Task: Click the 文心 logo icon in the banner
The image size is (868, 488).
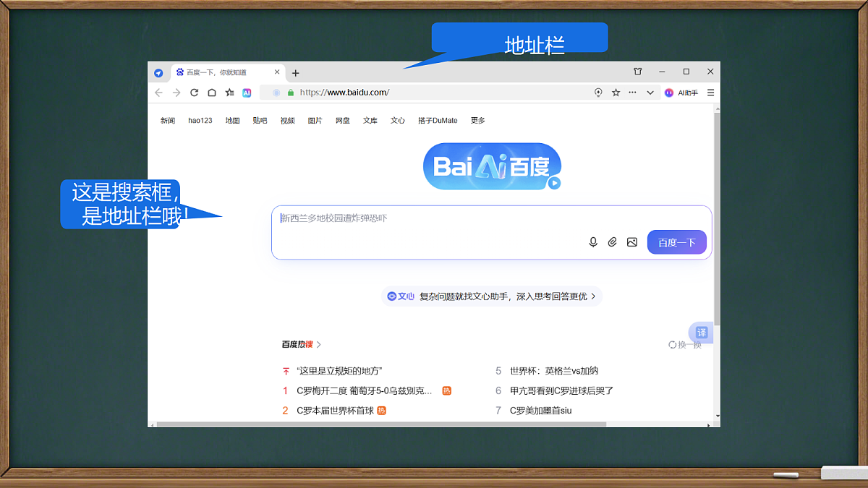Action: (401, 296)
